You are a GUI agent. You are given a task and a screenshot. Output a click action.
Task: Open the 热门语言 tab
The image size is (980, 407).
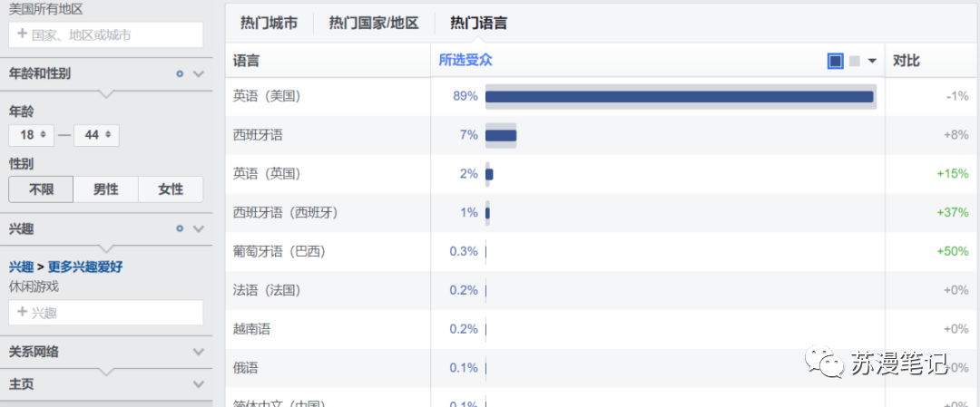pyautogui.click(x=479, y=24)
